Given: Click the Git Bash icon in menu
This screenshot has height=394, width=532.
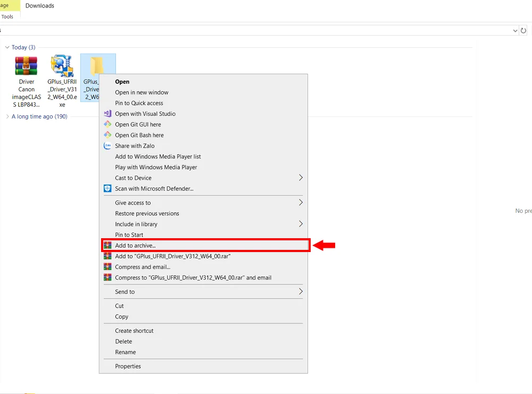Looking at the screenshot, I should coord(107,135).
